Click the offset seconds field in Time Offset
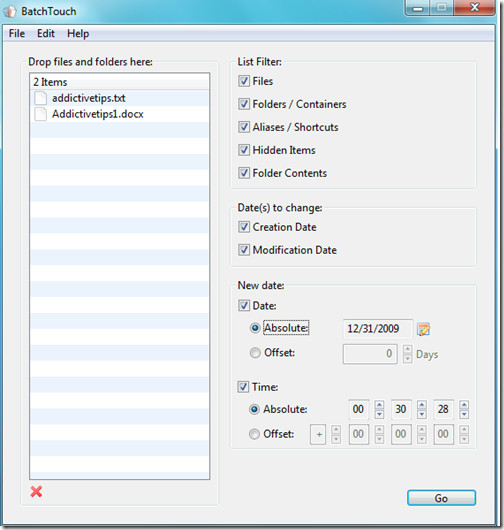The height and width of the screenshot is (530, 504). [x=443, y=434]
